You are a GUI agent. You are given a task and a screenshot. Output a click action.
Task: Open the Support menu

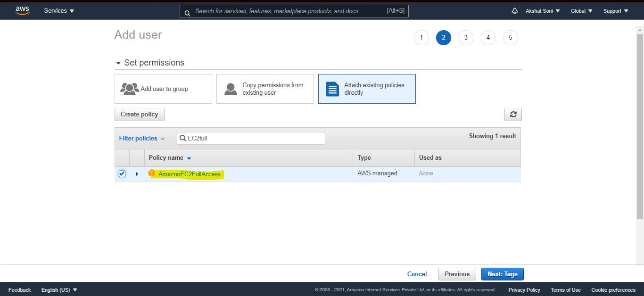tap(616, 11)
